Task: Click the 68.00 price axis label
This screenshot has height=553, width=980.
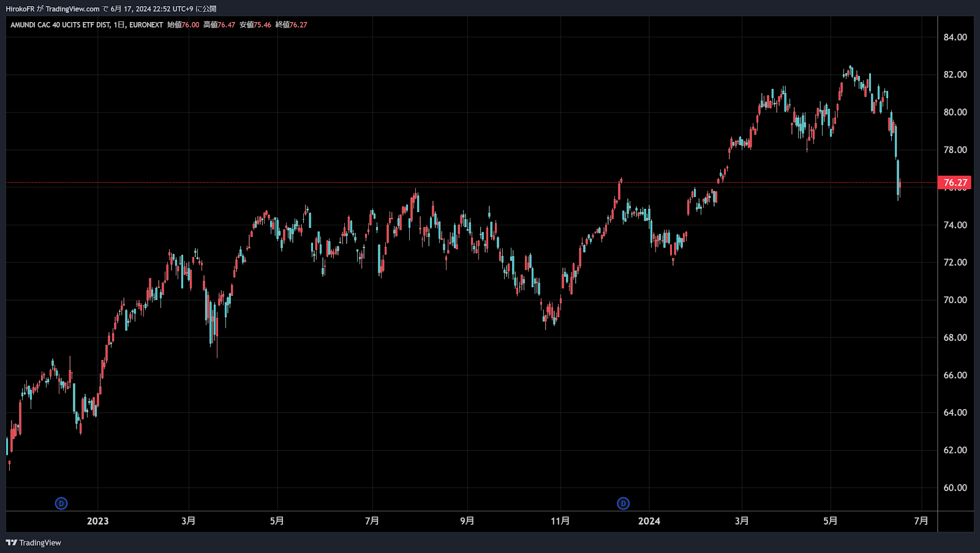Action: 955,337
